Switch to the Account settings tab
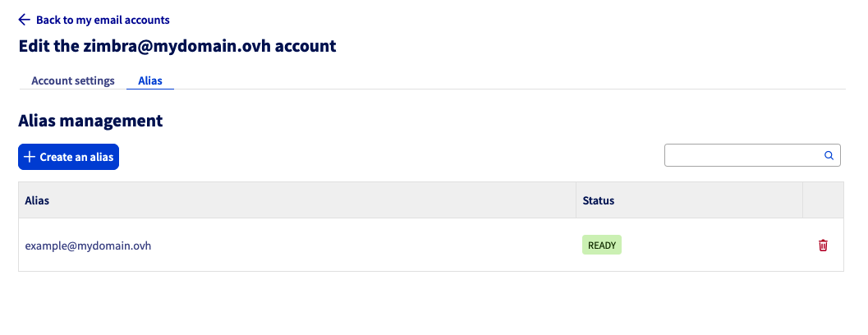The width and height of the screenshot is (868, 335). click(73, 80)
